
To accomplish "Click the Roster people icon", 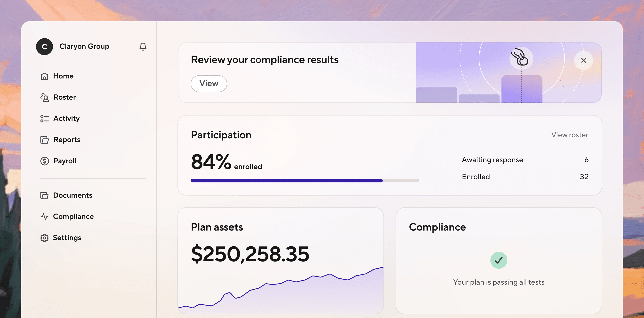I will [44, 97].
